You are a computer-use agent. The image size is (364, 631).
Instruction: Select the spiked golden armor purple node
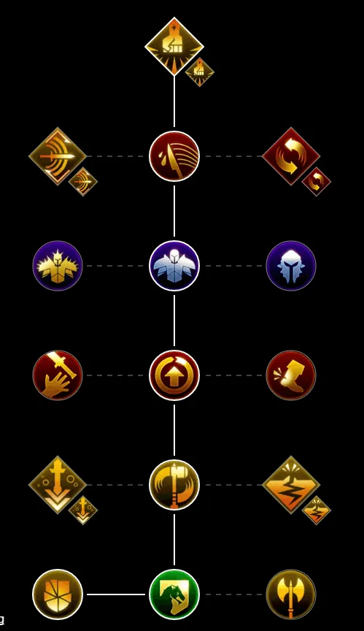click(58, 266)
